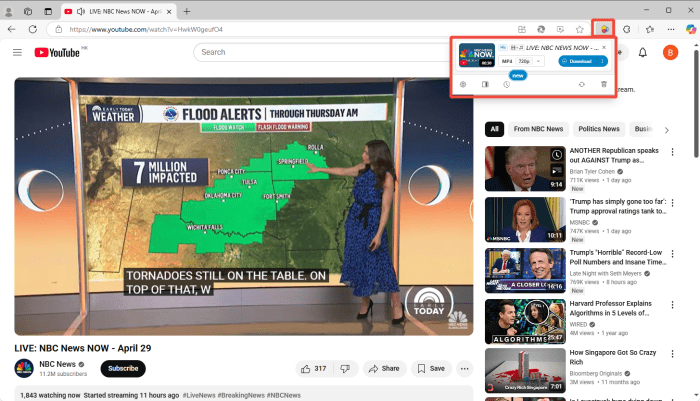Screen dimensions: 700x401
Task: Subscribe to the NBC News channel
Action: [123, 368]
